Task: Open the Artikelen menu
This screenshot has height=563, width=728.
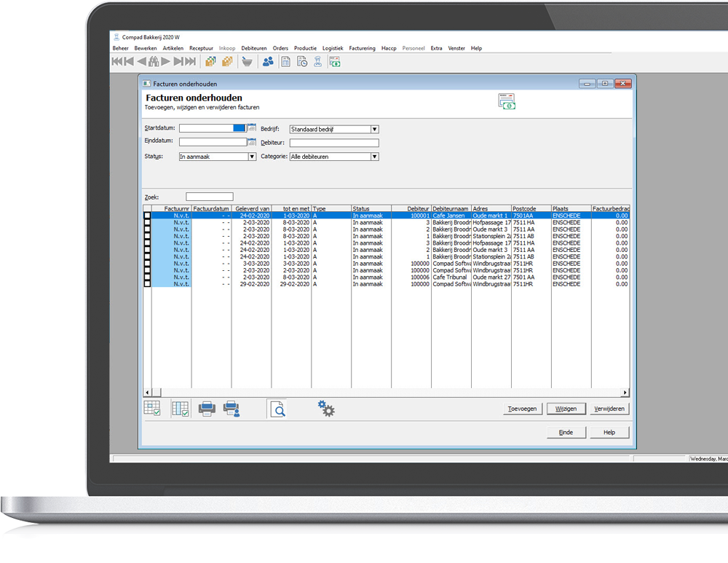Action: click(x=173, y=48)
